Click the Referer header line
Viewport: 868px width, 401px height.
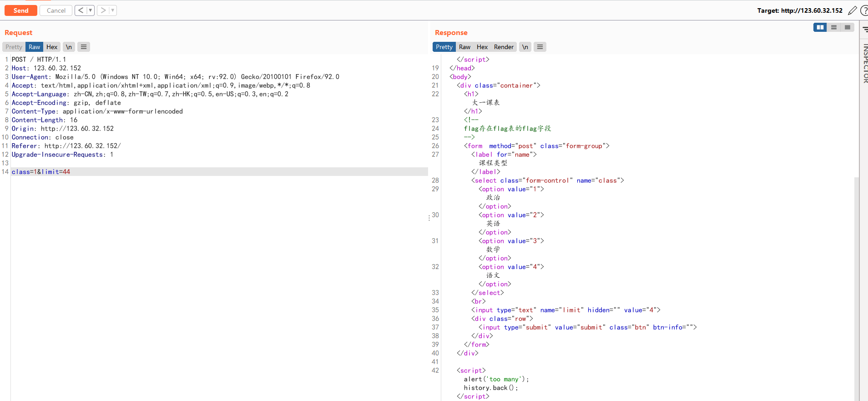coord(66,146)
